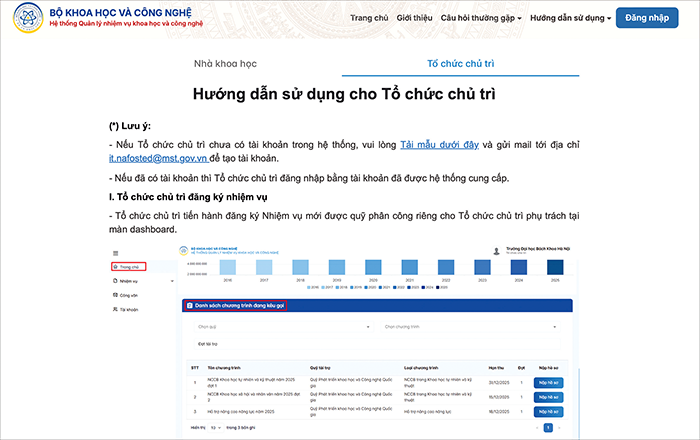Click the icon beside Danh sách chương trình heading
The height and width of the screenshot is (440, 700).
(190, 304)
